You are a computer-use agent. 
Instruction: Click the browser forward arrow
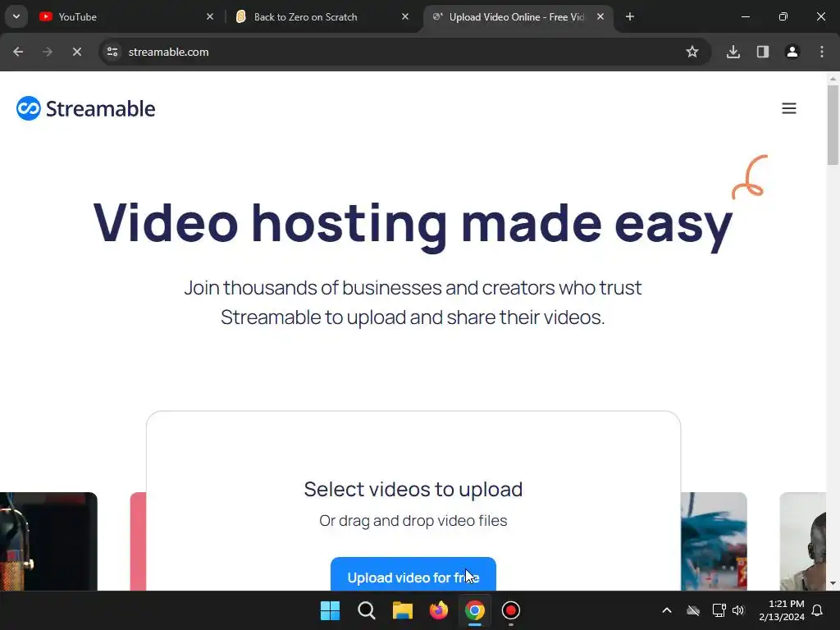pyautogui.click(x=48, y=52)
